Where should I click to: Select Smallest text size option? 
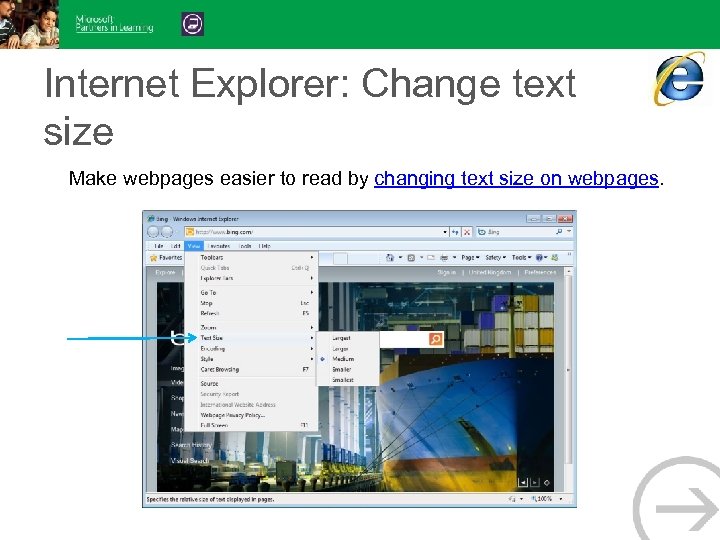(347, 380)
